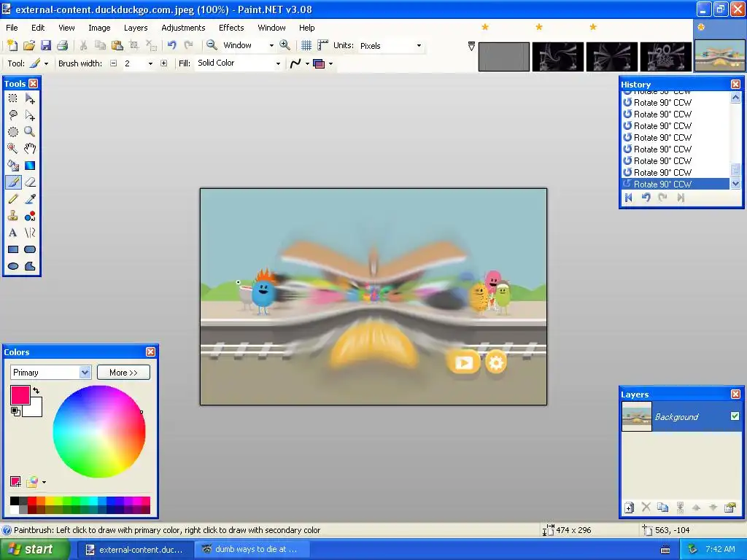Click the More >> button in Colors

pyautogui.click(x=123, y=373)
